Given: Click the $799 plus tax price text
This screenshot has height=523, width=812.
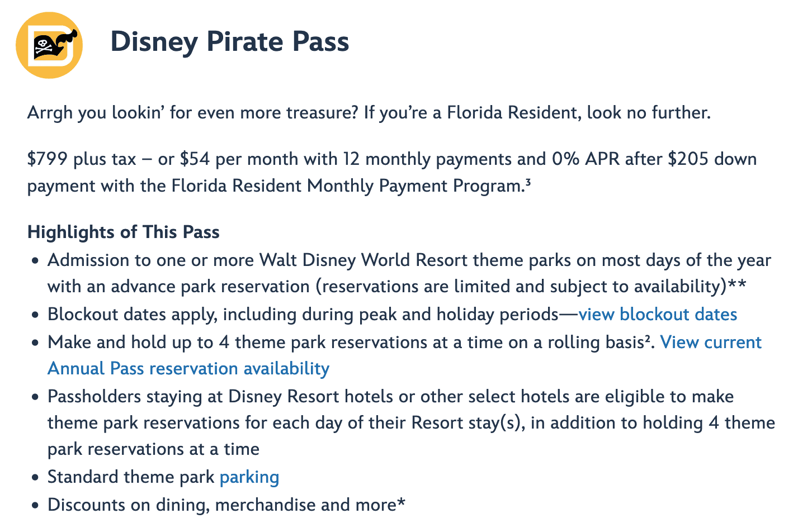Looking at the screenshot, I should click(82, 159).
